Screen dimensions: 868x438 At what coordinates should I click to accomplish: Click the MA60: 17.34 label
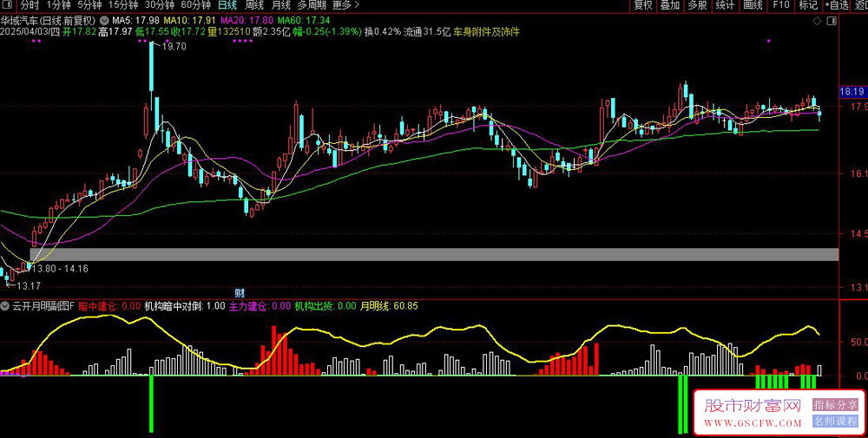coord(304,21)
